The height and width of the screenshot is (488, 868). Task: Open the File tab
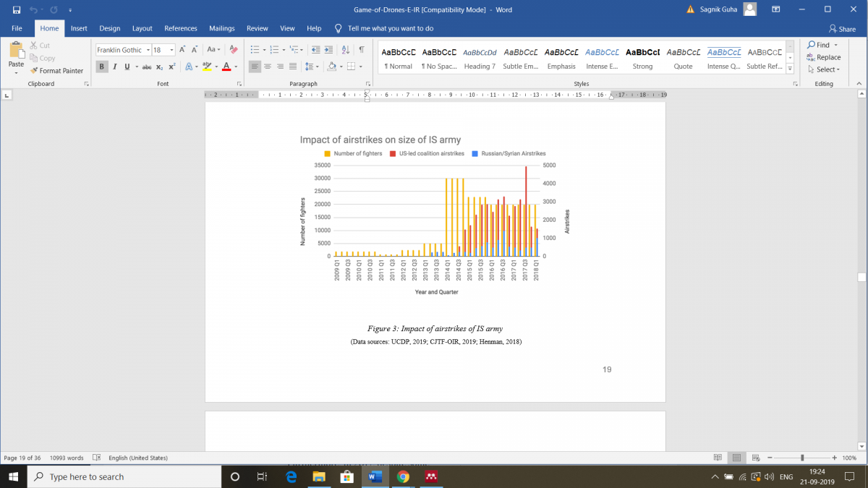(x=17, y=28)
